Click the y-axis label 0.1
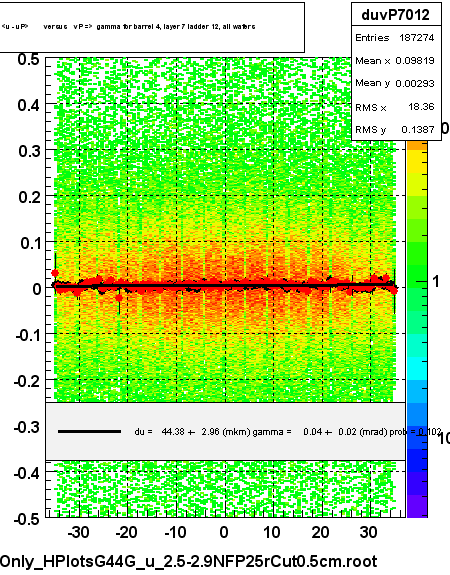The width and height of the screenshot is (450, 575). 29,243
